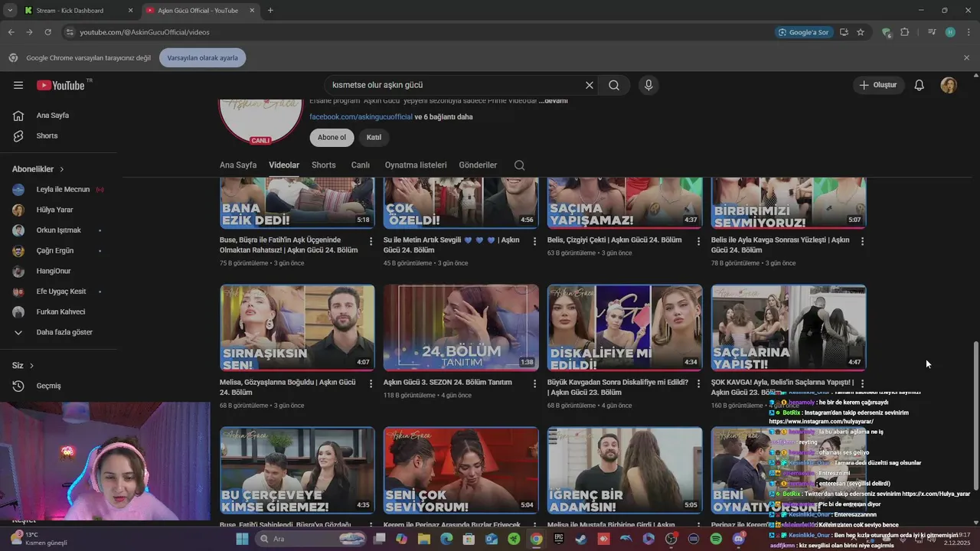Reload the page in Chrome

click(47, 32)
